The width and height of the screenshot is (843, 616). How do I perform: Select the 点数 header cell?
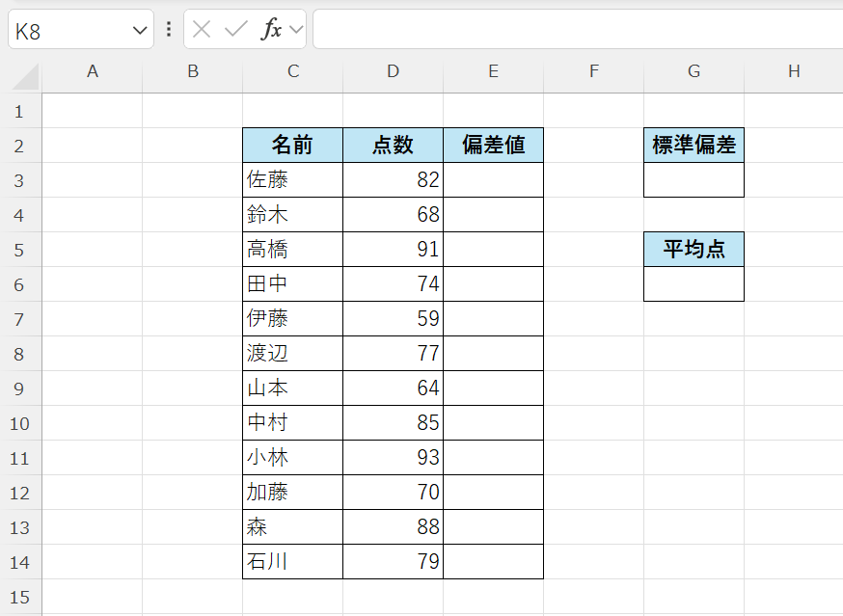pos(393,146)
